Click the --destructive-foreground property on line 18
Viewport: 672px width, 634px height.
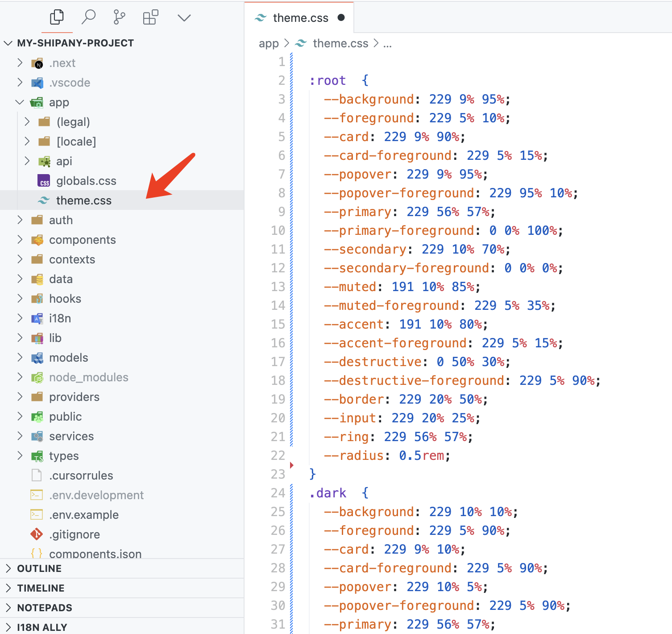click(x=414, y=380)
